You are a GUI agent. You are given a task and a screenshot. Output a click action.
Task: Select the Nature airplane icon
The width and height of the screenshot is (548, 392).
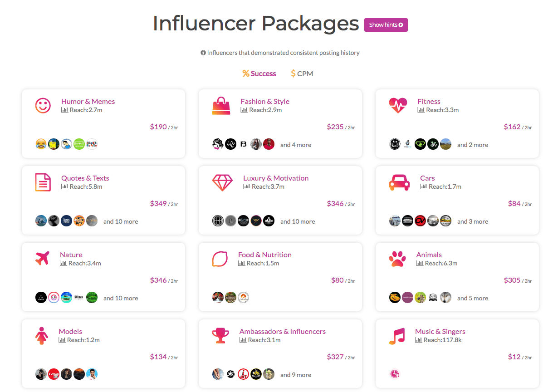coord(42,259)
